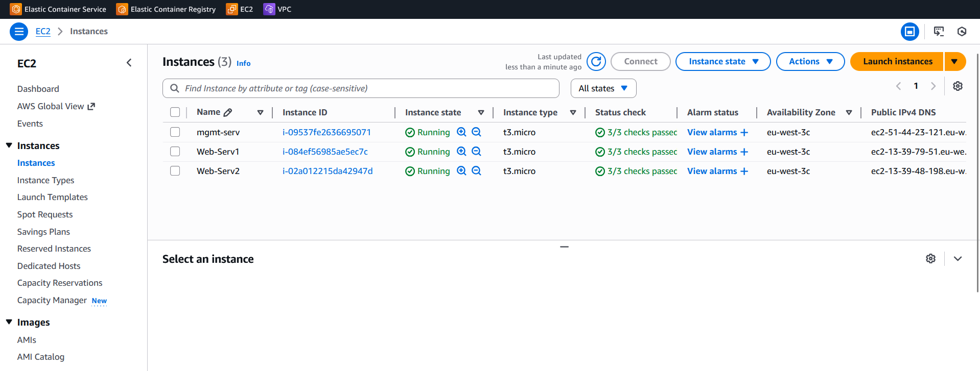Collapse the Instances sidebar section
Viewport: 980px width, 371px height.
(9, 145)
